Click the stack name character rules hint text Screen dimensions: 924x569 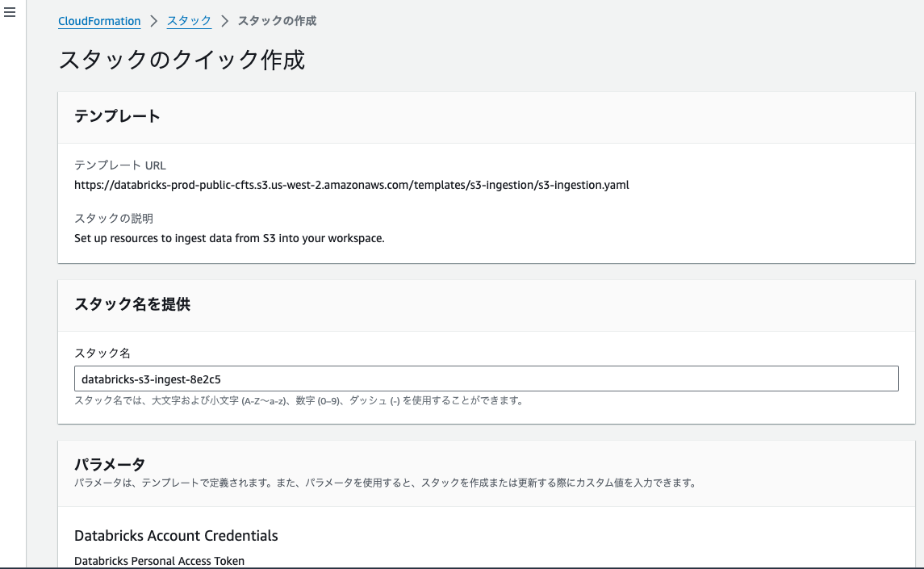click(299, 400)
